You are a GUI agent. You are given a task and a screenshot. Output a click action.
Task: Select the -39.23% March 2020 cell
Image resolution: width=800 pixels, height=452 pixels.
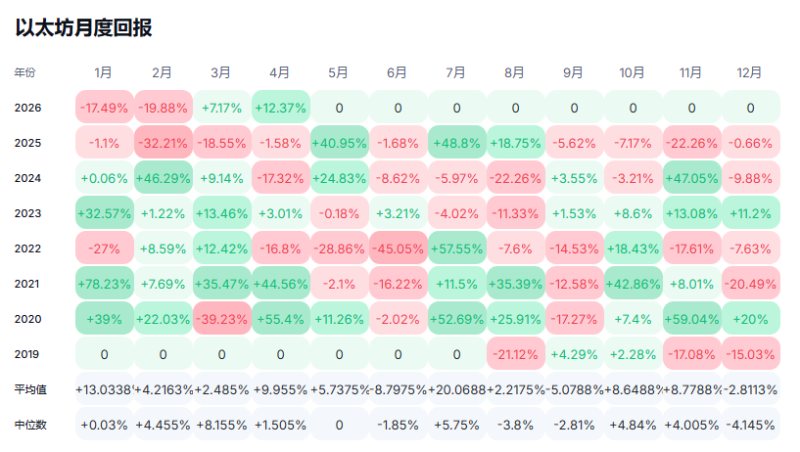pos(221,318)
